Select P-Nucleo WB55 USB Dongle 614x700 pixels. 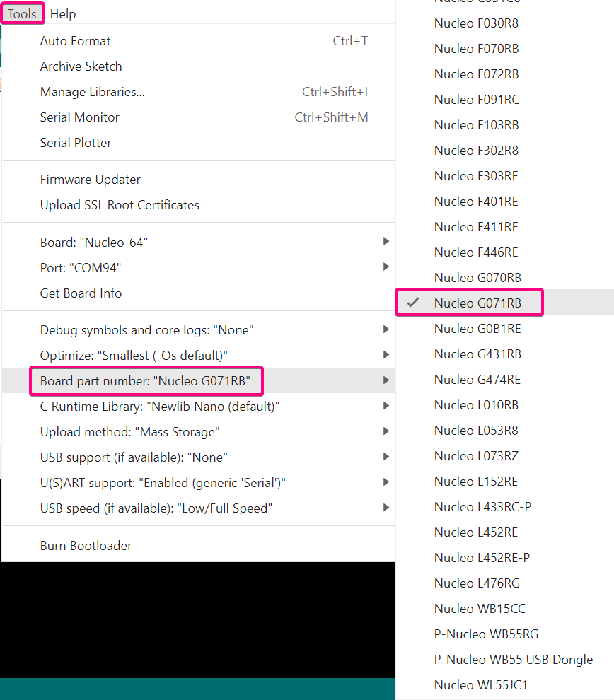tap(504, 660)
